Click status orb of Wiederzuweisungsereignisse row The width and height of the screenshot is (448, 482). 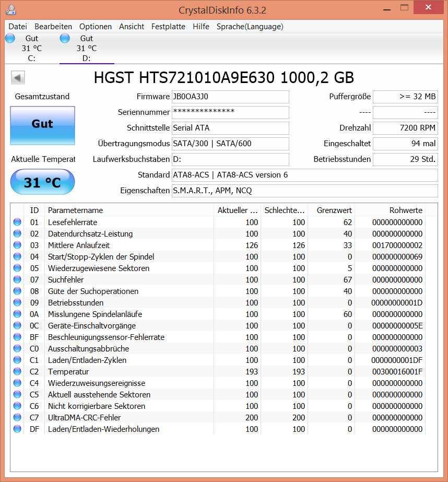tap(18, 383)
